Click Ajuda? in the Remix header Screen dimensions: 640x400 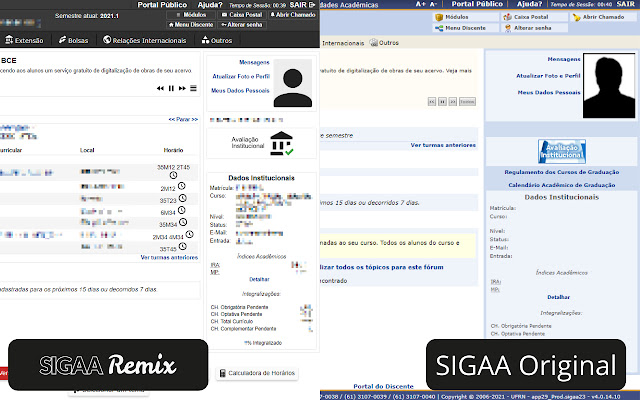tap(210, 5)
